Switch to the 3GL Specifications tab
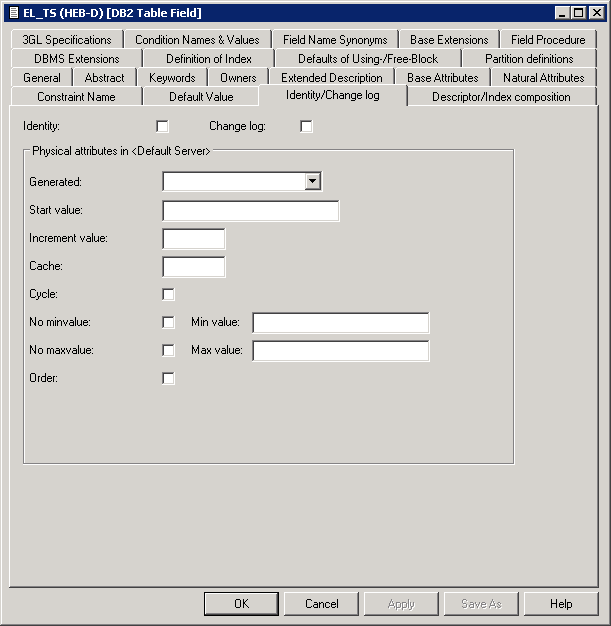 click(67, 40)
